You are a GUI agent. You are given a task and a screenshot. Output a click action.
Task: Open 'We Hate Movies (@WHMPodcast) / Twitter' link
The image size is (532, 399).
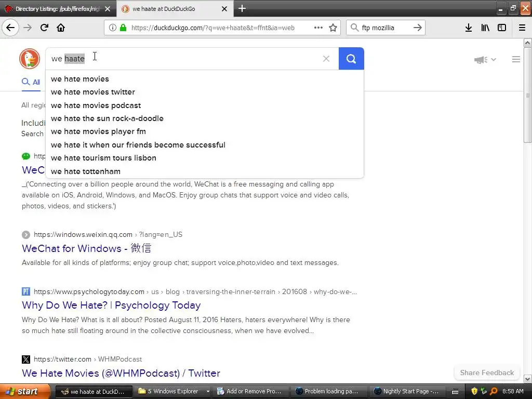coord(121,373)
